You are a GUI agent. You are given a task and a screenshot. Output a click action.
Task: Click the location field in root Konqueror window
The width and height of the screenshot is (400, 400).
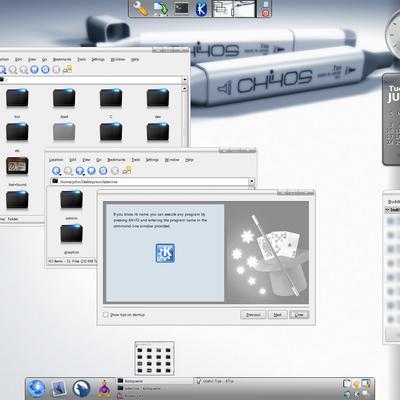pos(90,80)
